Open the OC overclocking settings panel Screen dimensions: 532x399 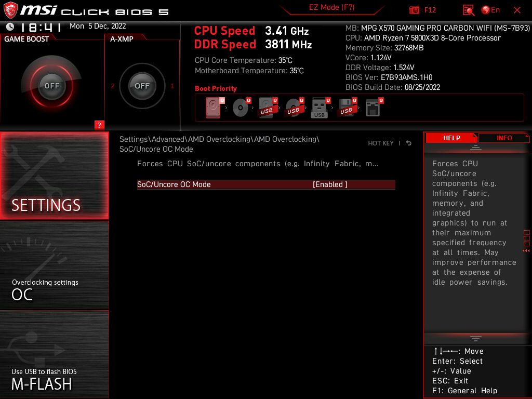click(54, 265)
